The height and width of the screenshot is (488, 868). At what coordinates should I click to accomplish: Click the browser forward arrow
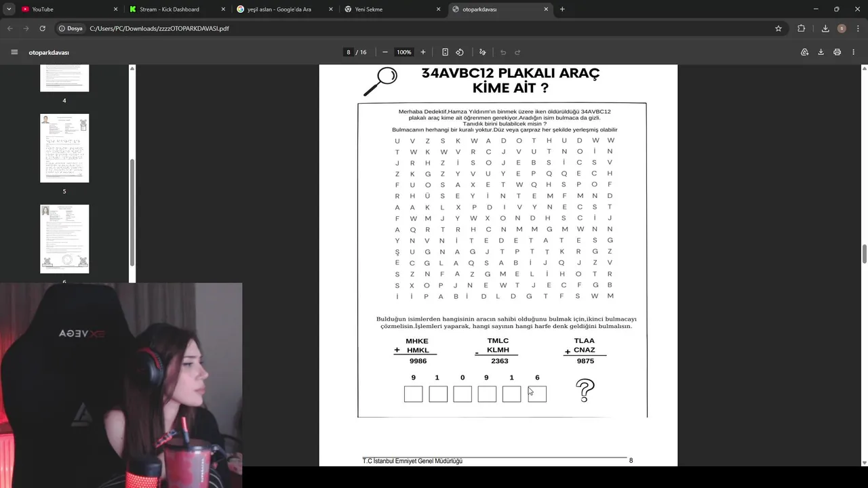click(x=26, y=28)
